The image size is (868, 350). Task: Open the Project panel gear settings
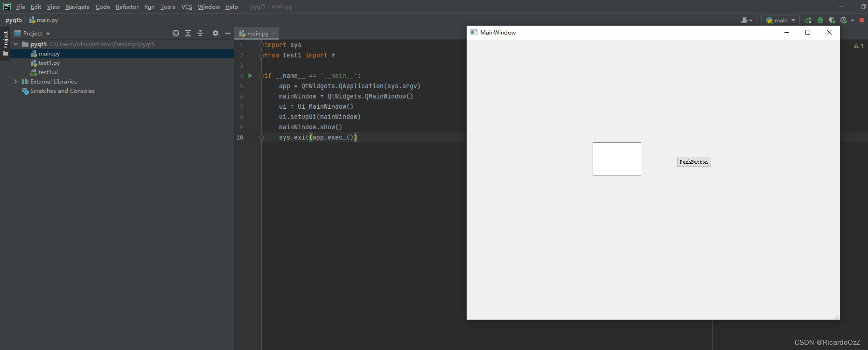click(x=216, y=33)
